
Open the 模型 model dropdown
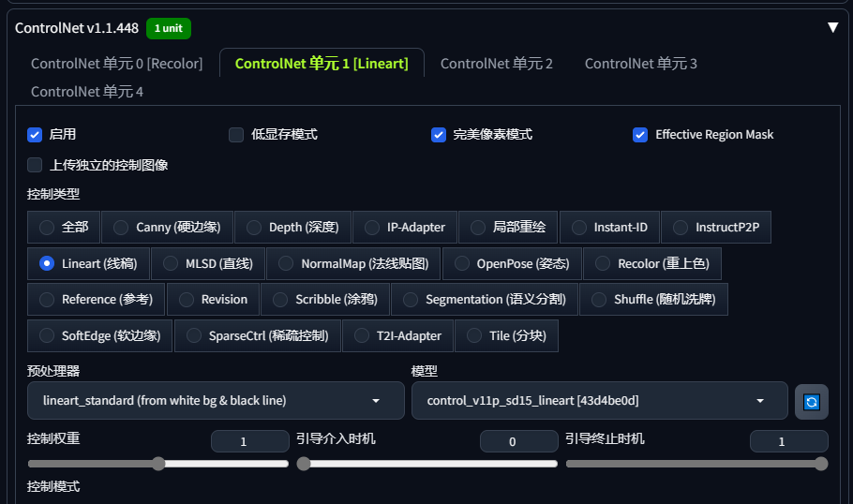point(599,401)
